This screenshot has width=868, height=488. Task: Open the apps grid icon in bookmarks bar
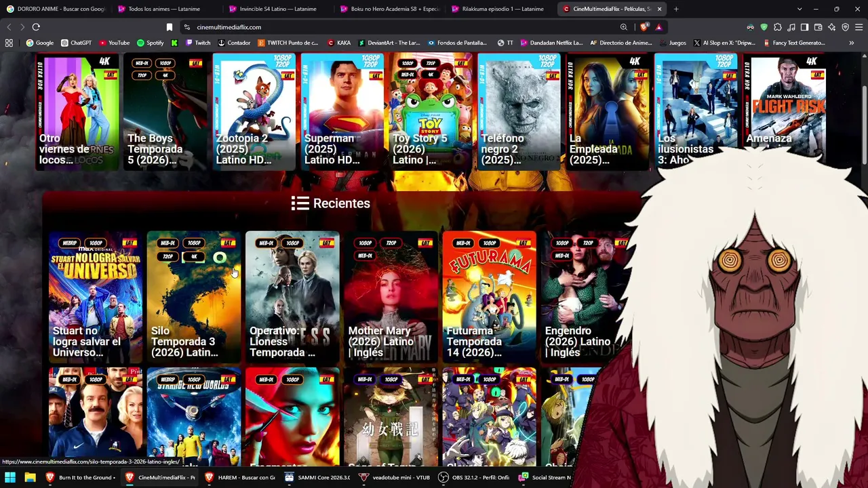pos(9,43)
